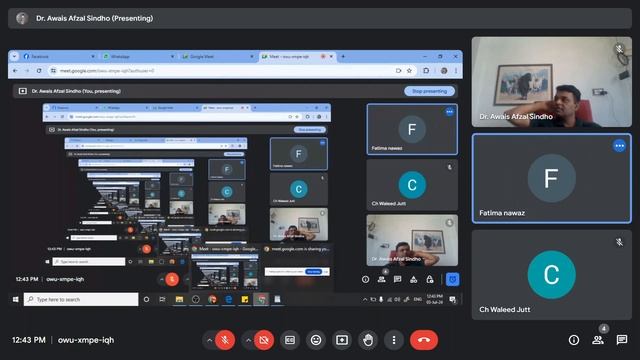The height and width of the screenshot is (360, 640).
Task: Open the Windows Start menu
Action: coord(16,300)
